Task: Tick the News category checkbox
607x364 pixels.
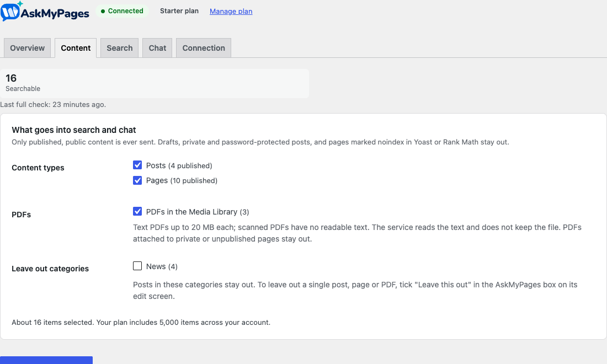Action: coord(137,266)
